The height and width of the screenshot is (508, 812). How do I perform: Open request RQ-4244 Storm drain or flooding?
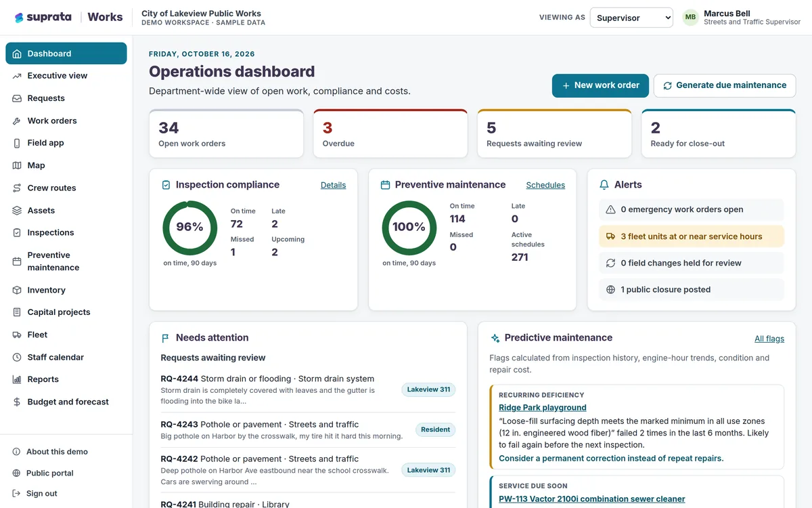click(308, 391)
